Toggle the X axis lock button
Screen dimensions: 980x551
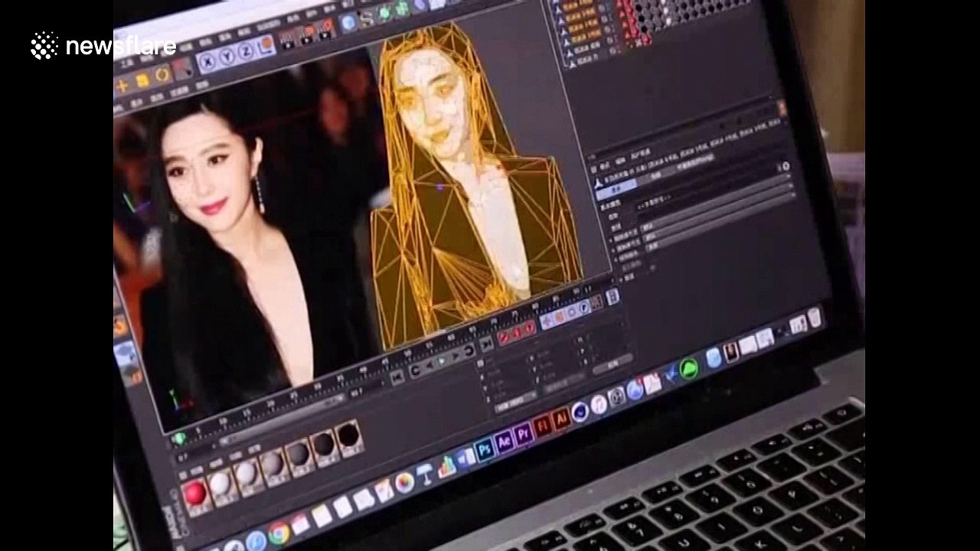[208, 61]
